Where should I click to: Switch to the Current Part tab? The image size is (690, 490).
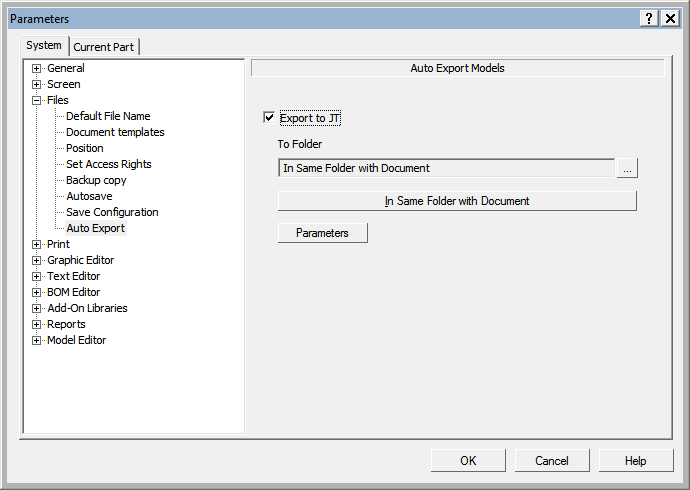pyautogui.click(x=105, y=47)
